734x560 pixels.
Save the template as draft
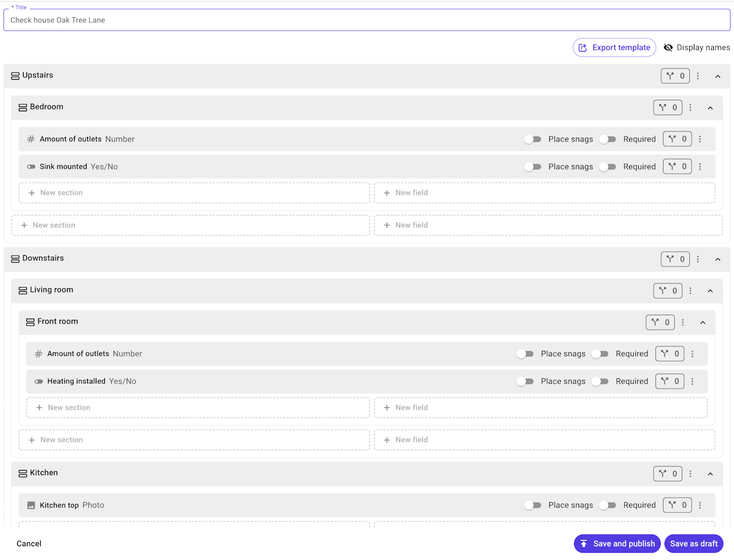(x=693, y=543)
